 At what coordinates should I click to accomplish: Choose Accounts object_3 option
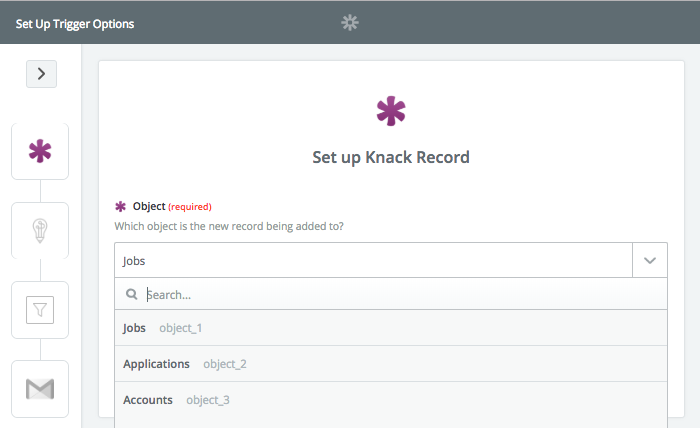tap(391, 400)
